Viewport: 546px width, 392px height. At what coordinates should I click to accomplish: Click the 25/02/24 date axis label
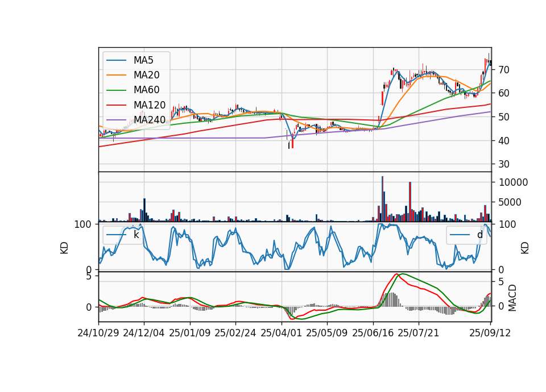click(235, 333)
